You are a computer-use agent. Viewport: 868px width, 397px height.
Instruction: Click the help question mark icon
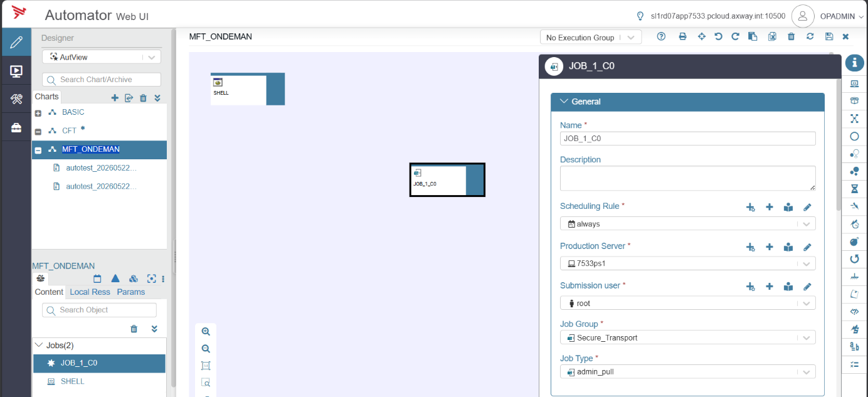pyautogui.click(x=661, y=36)
